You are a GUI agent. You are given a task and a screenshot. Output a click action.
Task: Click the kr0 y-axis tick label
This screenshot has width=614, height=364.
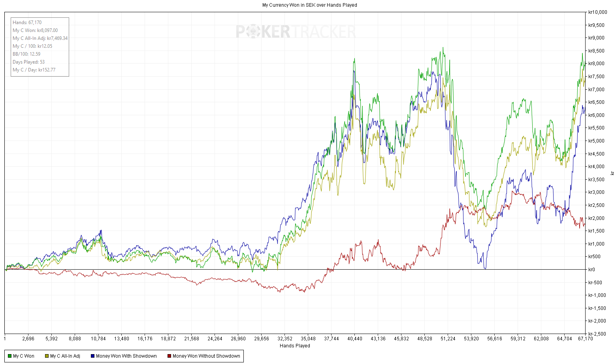[591, 270]
